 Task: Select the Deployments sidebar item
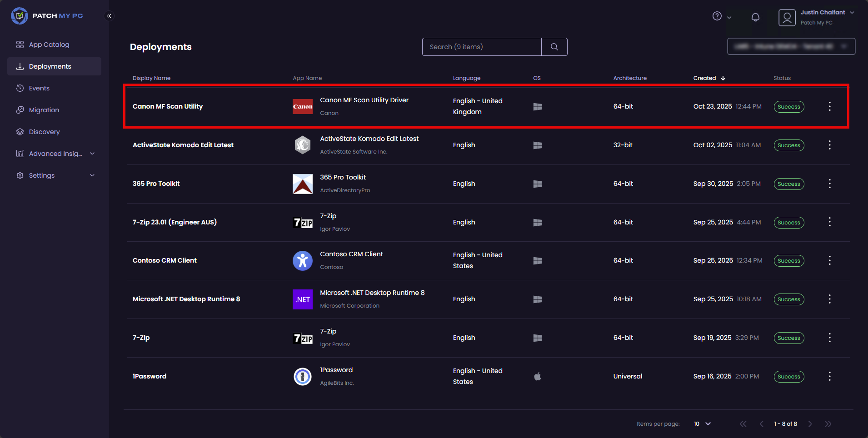(x=50, y=66)
